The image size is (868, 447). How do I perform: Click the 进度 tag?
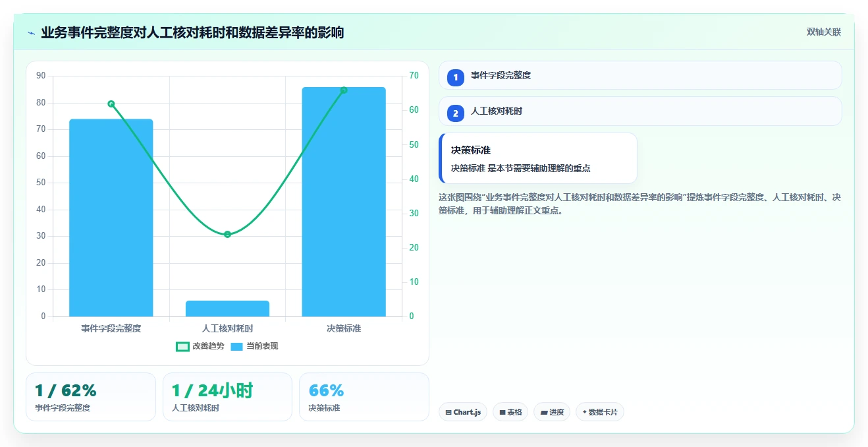[552, 412]
